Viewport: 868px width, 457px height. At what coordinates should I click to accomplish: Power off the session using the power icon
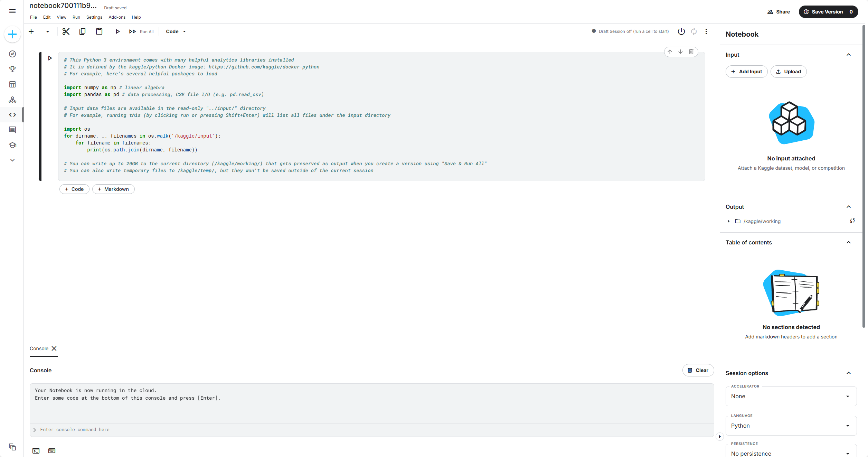click(681, 31)
